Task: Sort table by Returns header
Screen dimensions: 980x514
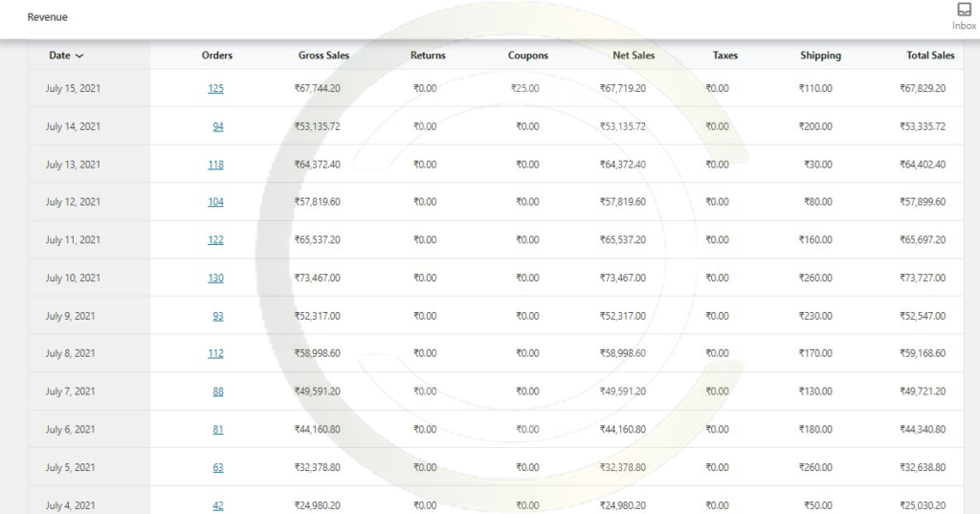Action: point(428,55)
